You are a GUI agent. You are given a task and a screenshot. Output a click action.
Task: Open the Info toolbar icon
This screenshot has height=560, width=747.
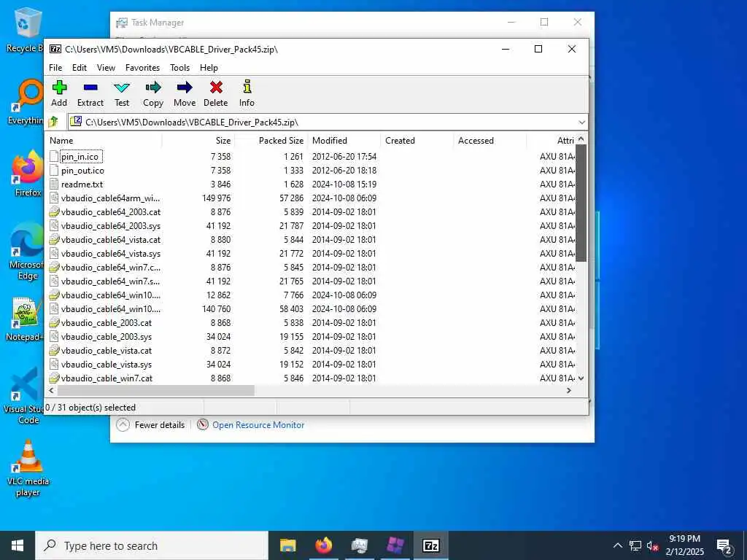click(247, 93)
